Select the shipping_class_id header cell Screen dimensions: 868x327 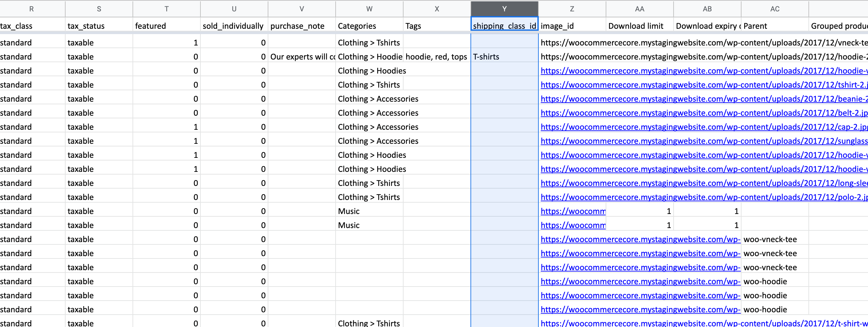tap(504, 26)
